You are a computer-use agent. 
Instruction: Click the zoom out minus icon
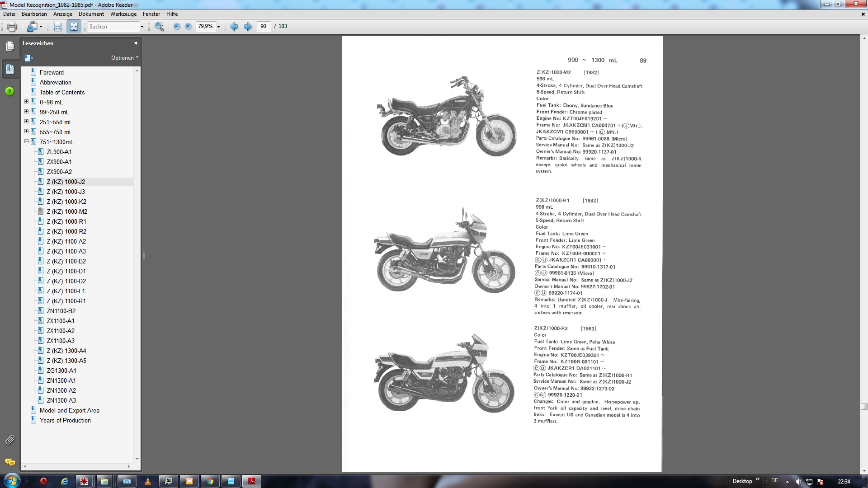[177, 27]
